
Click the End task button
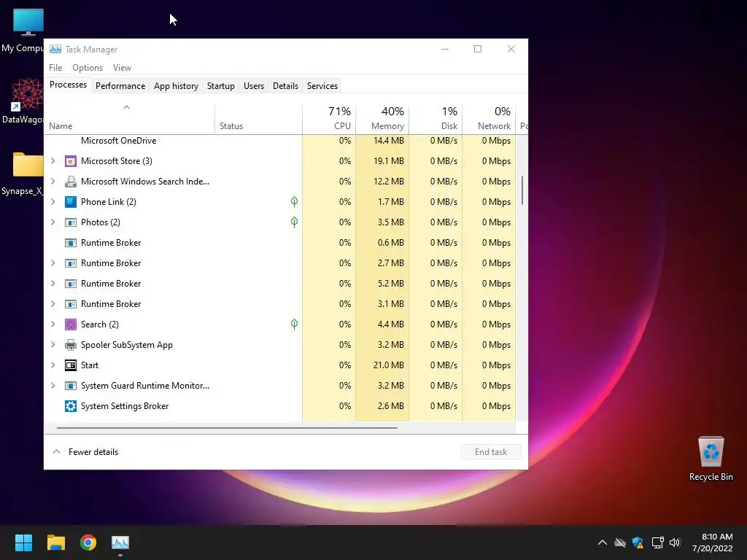tap(491, 452)
